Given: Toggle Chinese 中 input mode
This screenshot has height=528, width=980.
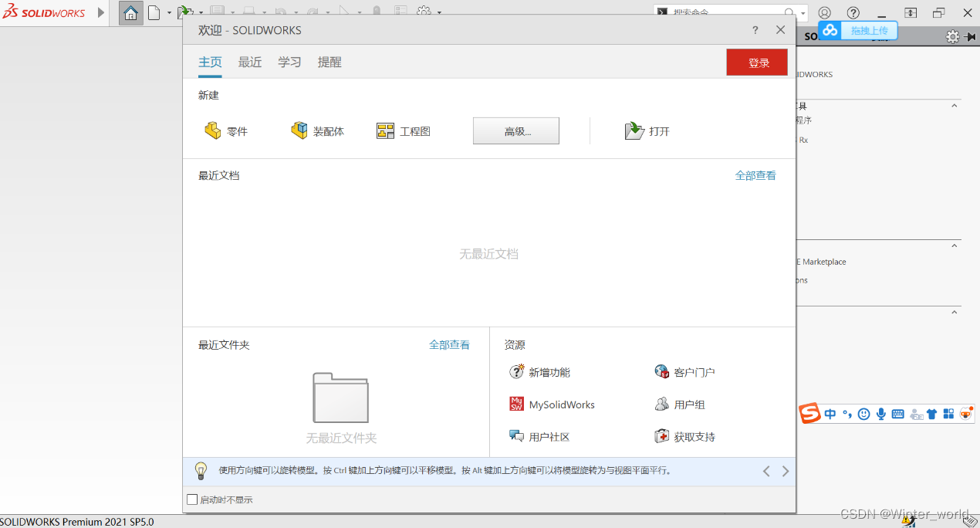Looking at the screenshot, I should point(830,415).
